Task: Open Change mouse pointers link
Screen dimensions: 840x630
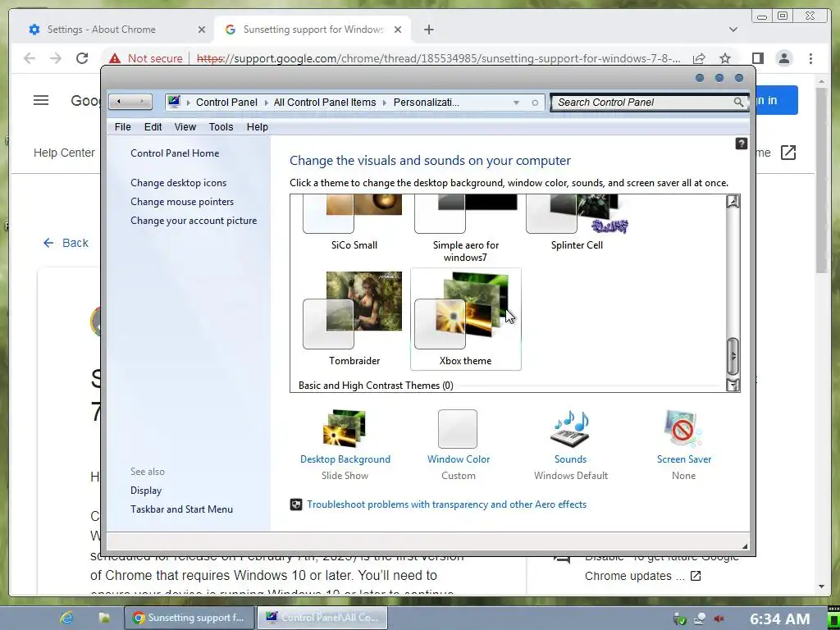Action: 182,202
